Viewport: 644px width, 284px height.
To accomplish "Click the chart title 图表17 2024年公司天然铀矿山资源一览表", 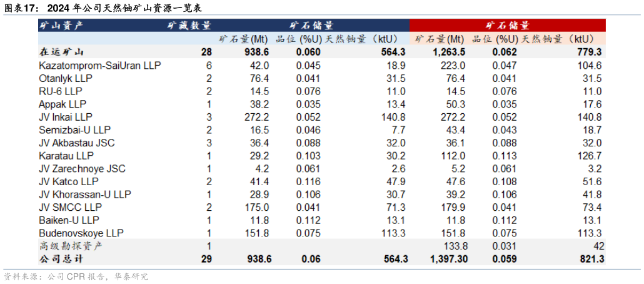I will (x=103, y=7).
